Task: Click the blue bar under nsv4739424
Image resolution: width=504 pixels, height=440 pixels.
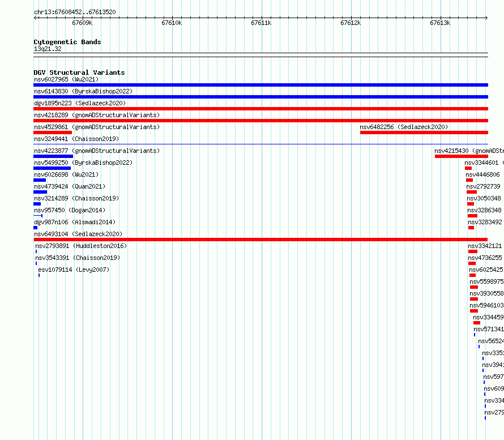Action: point(40,192)
